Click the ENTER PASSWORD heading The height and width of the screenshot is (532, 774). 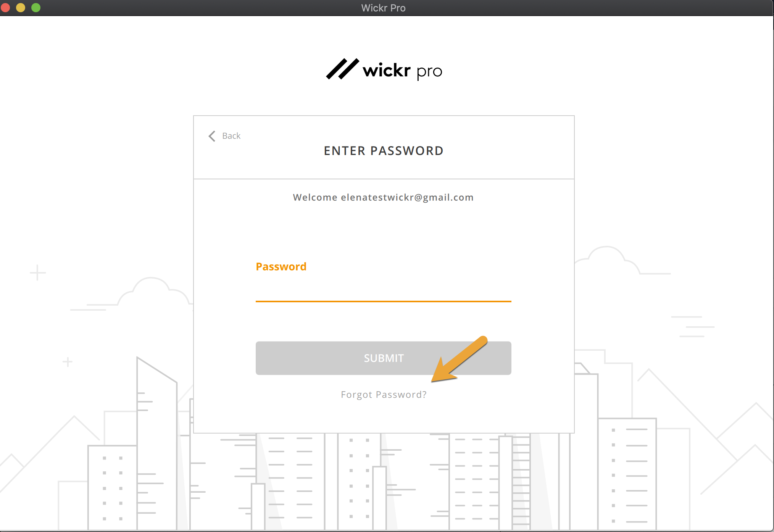(x=384, y=151)
